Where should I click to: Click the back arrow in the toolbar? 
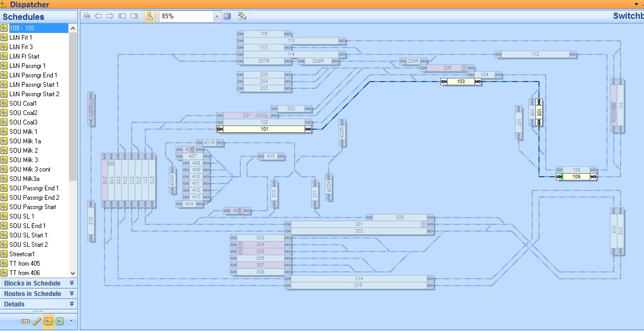98,16
